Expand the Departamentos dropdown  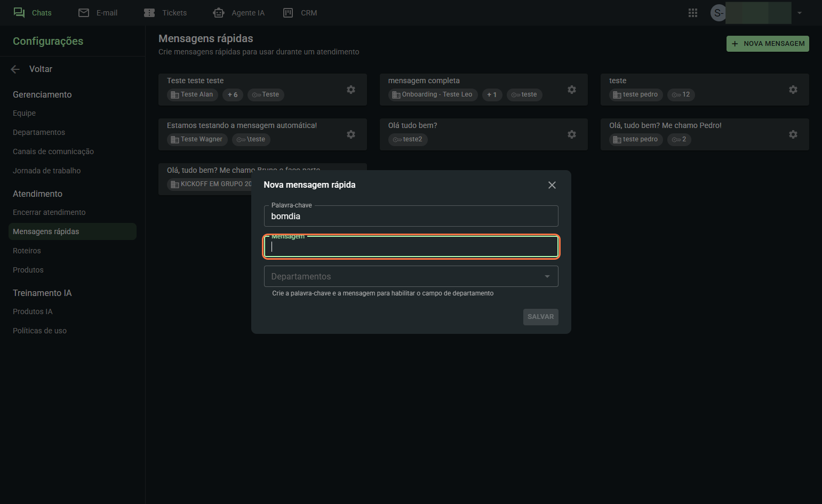pyautogui.click(x=411, y=276)
